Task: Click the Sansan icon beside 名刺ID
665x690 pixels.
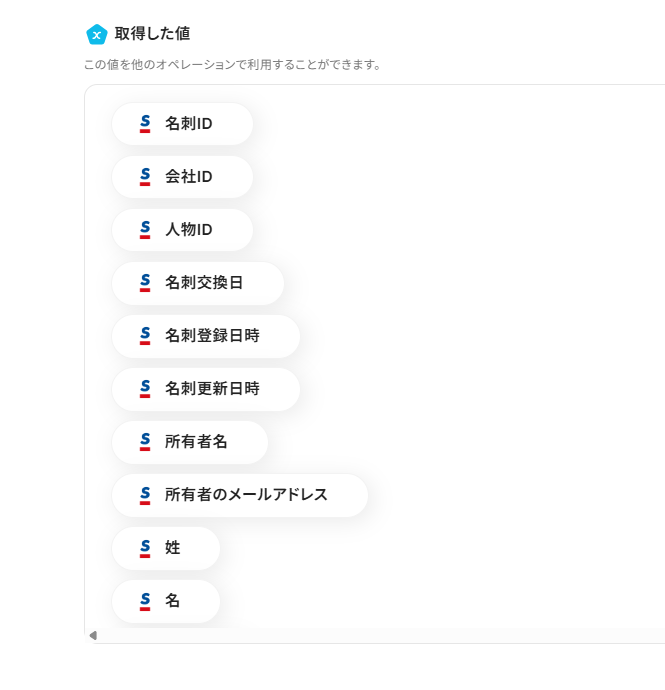Action: click(x=145, y=124)
